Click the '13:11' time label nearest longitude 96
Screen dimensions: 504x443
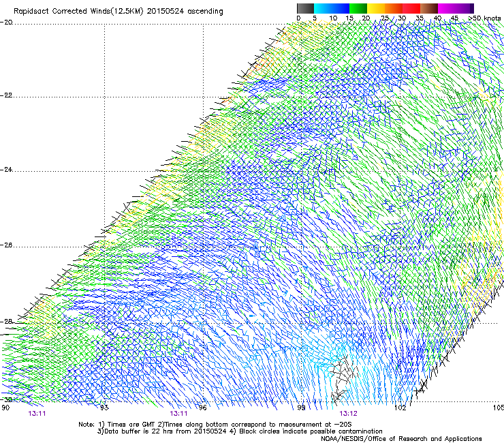pyautogui.click(x=178, y=414)
